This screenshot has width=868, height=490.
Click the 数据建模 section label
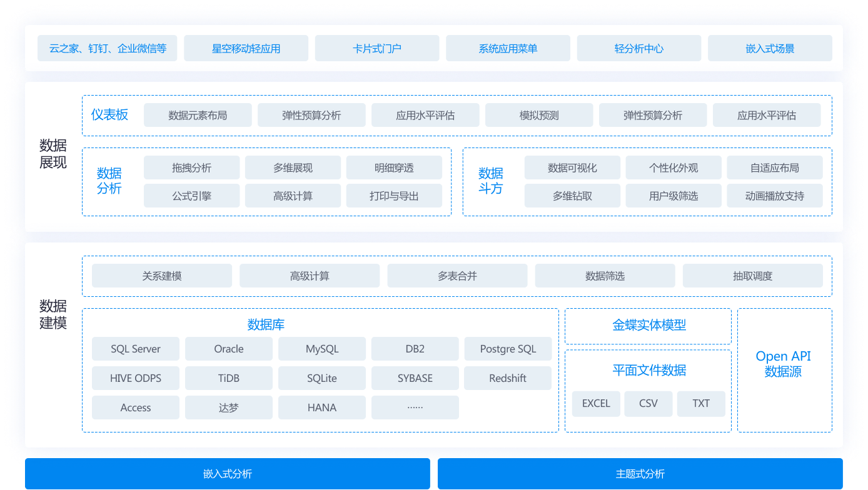pos(53,314)
